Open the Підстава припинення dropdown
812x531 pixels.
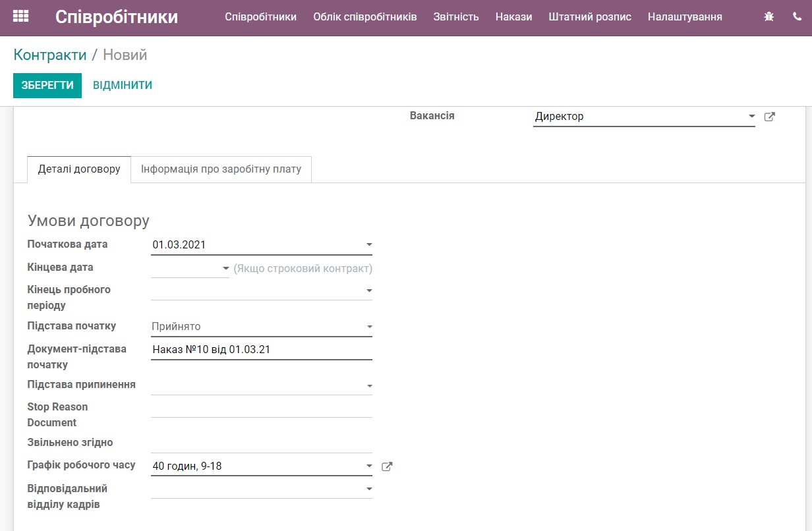pyautogui.click(x=368, y=385)
